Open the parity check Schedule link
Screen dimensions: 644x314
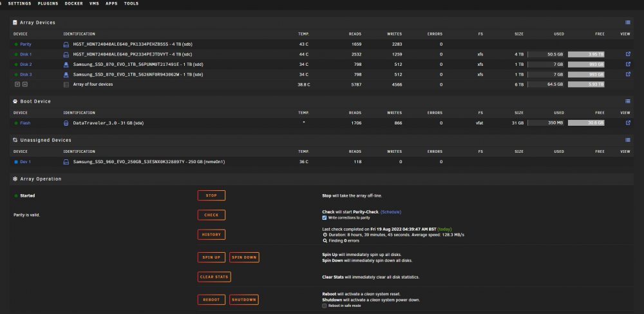(391, 212)
